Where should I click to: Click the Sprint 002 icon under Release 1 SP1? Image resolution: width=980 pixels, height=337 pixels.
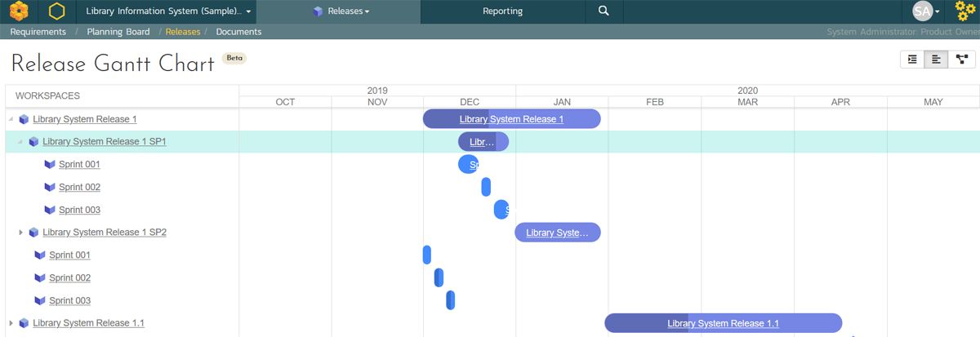click(50, 188)
